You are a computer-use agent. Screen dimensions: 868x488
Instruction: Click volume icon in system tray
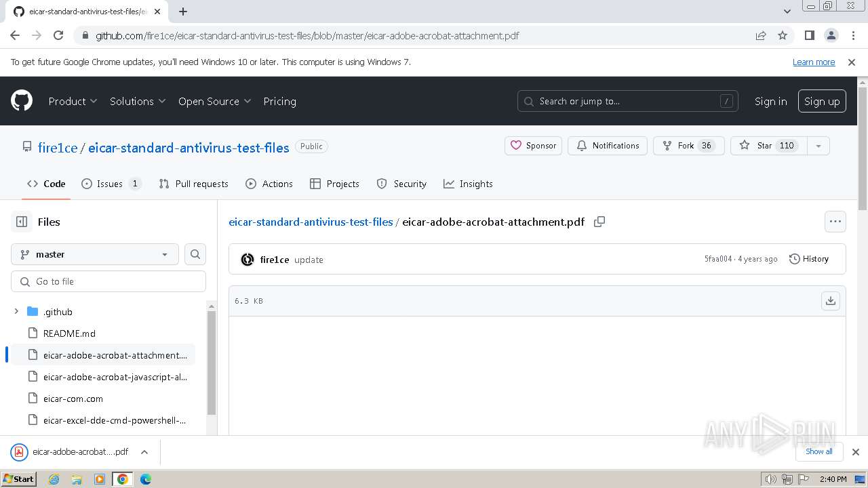771,479
